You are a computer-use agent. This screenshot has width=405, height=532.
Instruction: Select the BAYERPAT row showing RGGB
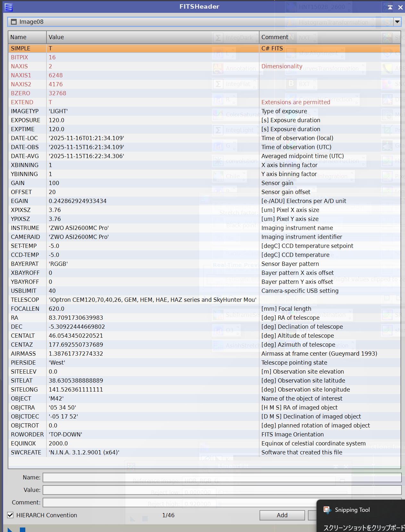tap(128, 264)
